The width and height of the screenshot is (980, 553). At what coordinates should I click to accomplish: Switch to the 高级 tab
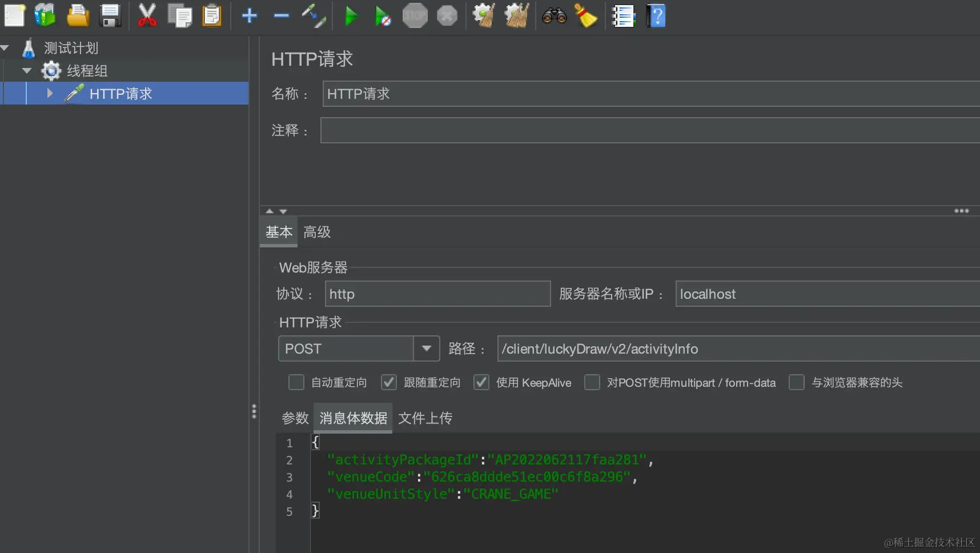317,232
